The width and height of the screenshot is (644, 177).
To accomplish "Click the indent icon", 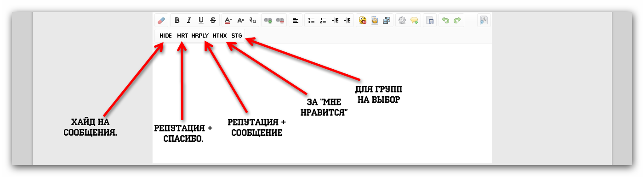I will click(347, 20).
